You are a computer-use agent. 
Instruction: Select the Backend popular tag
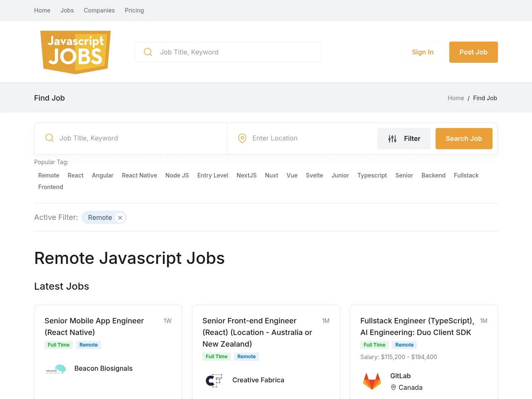click(433, 175)
